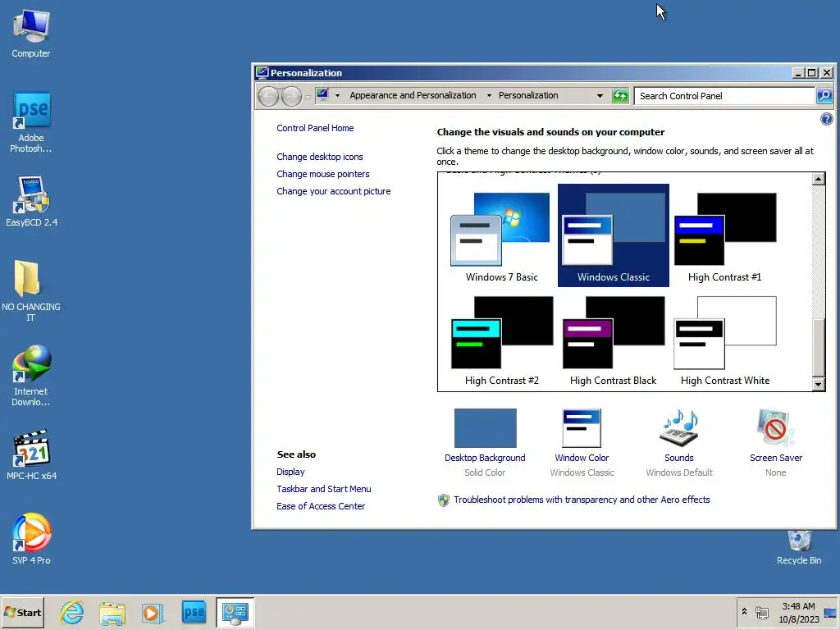Open Help with the question mark icon
This screenshot has height=630, width=840.
pos(827,119)
